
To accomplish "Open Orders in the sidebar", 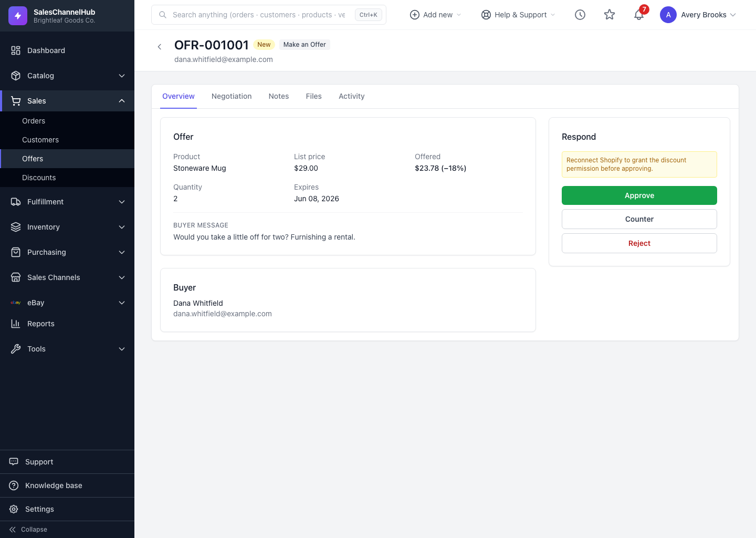I will pyautogui.click(x=67, y=121).
